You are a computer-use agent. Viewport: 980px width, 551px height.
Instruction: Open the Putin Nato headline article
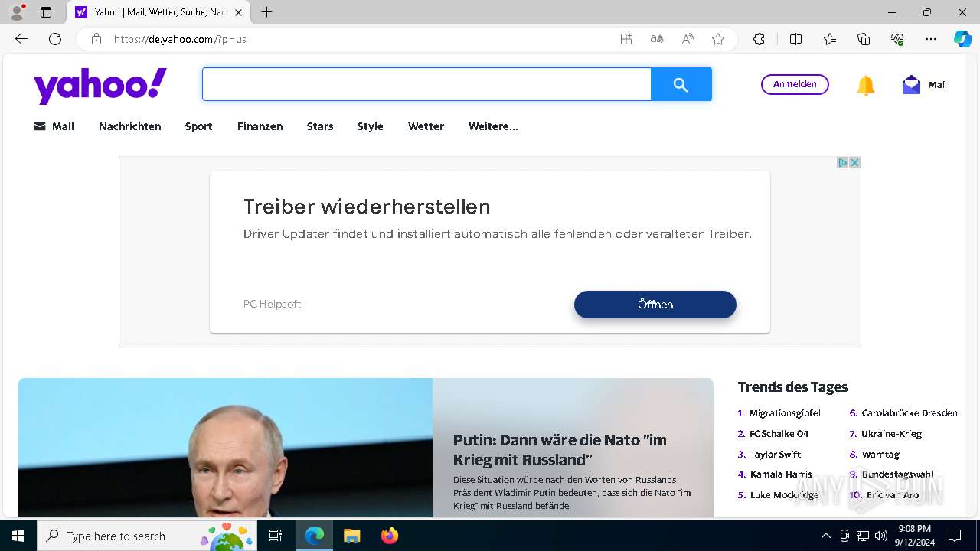point(560,450)
